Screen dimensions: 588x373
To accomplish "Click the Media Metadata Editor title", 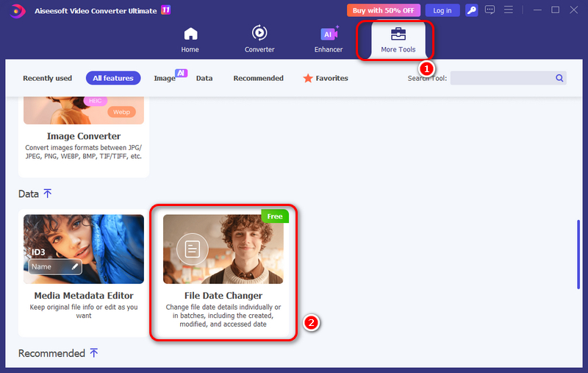I will tap(84, 296).
